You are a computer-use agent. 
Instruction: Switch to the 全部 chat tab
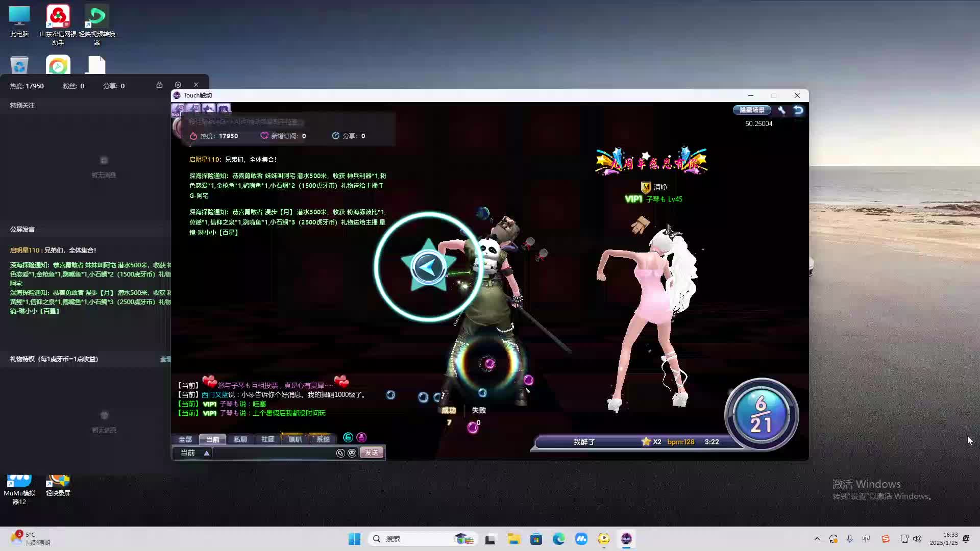click(x=185, y=439)
